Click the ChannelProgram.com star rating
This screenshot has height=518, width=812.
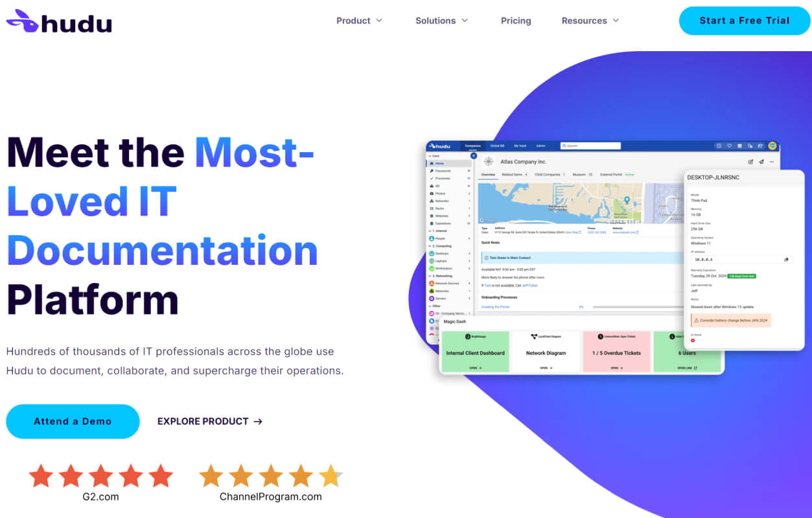tap(271, 476)
